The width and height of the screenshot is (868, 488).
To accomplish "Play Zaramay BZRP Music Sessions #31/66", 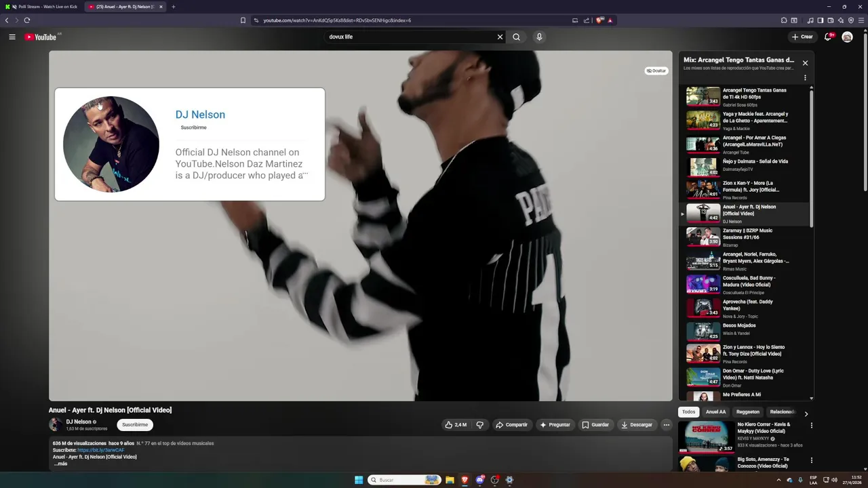I will 745,237.
